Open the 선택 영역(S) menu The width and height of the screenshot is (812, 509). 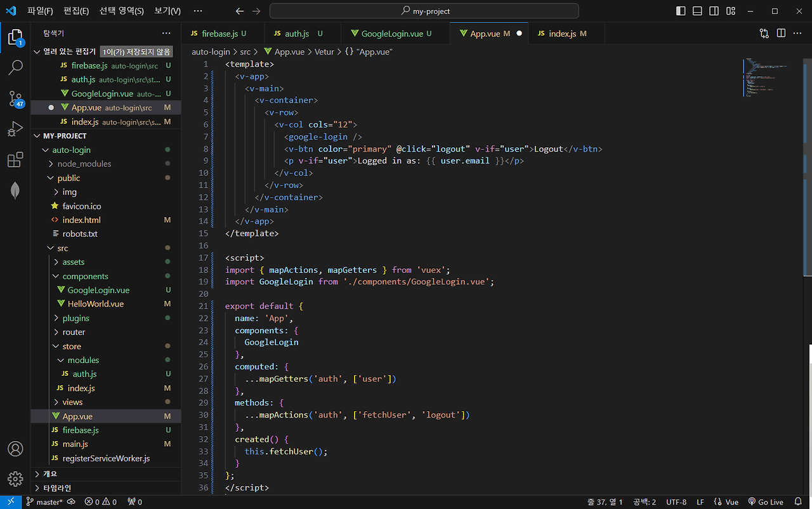tap(122, 11)
